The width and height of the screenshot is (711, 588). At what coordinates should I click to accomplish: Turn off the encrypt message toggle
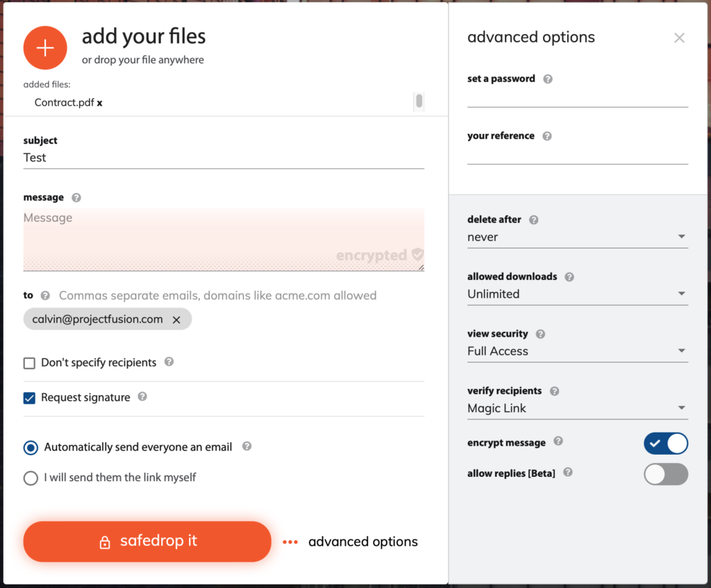click(665, 444)
